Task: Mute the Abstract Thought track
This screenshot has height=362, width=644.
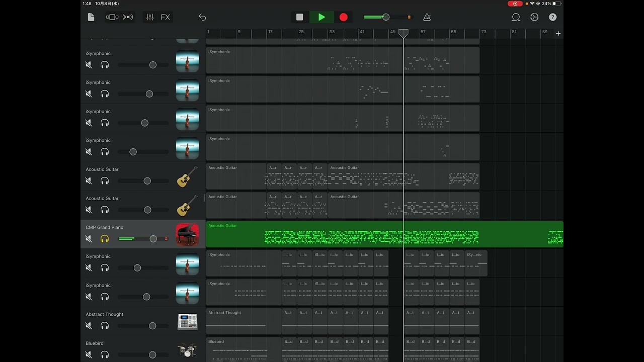Action: (89, 326)
